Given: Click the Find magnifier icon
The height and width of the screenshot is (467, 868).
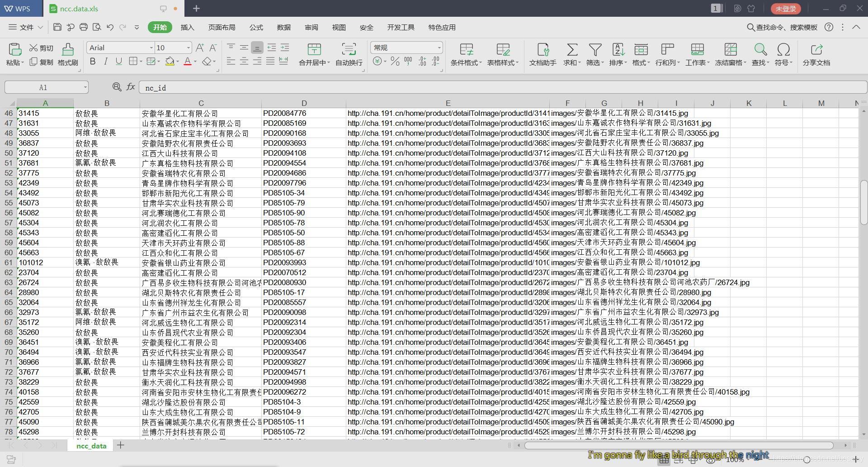Looking at the screenshot, I should click(x=760, y=49).
